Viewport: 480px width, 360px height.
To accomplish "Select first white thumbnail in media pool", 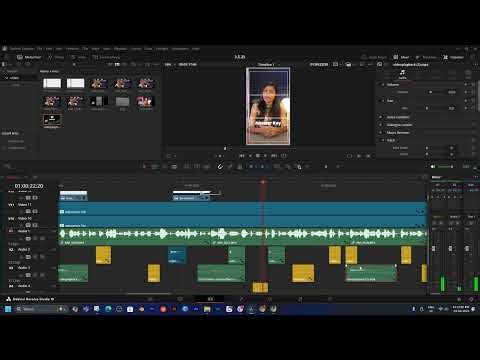I will (52, 83).
